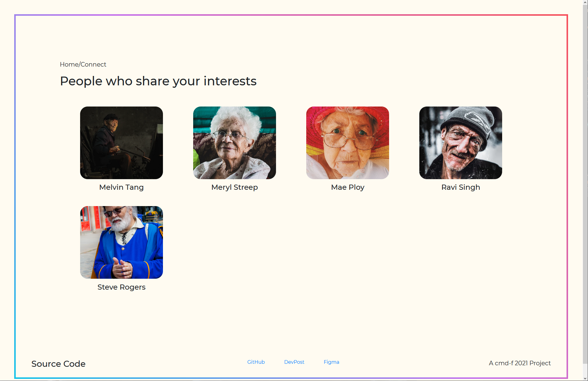Viewport: 588px width, 381px height.
Task: Click the People who share your interests heading
Action: (x=158, y=81)
